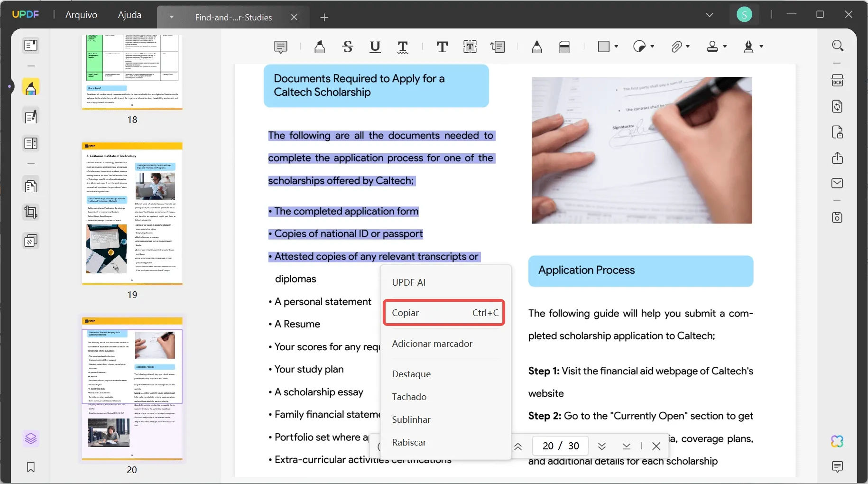Expand the window list chevron in title bar
Viewport: 868px width, 484px height.
(710, 15)
